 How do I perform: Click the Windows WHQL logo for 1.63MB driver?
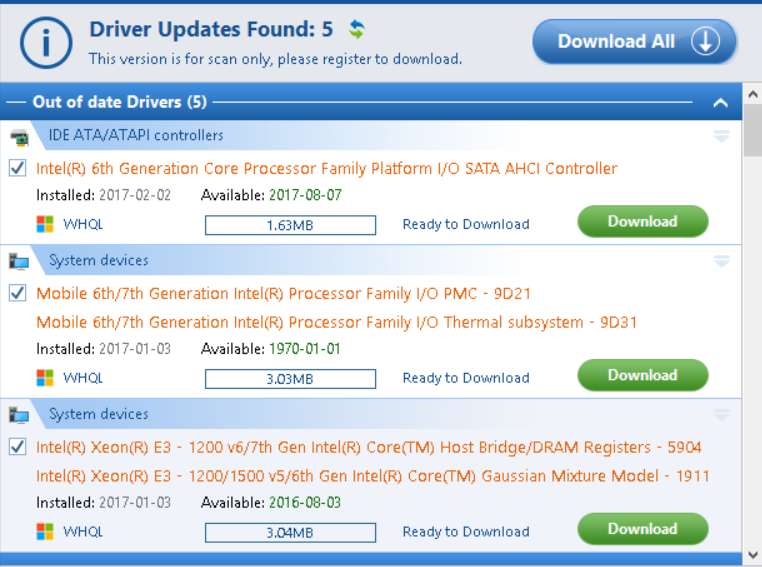45,224
